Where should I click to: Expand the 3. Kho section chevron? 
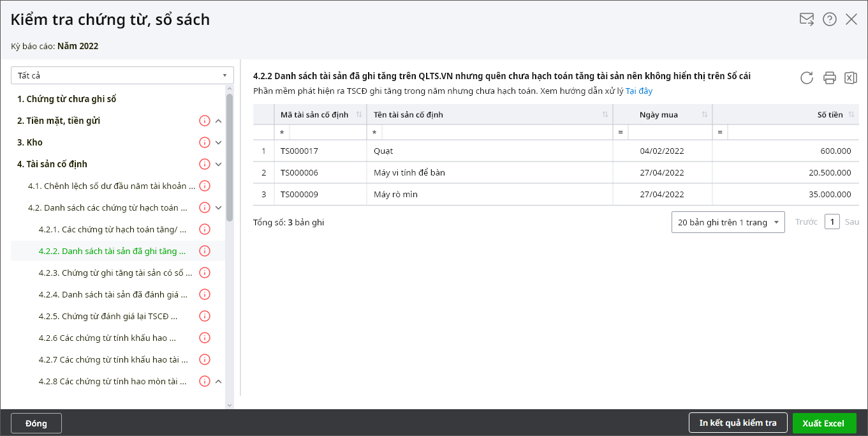pos(218,142)
